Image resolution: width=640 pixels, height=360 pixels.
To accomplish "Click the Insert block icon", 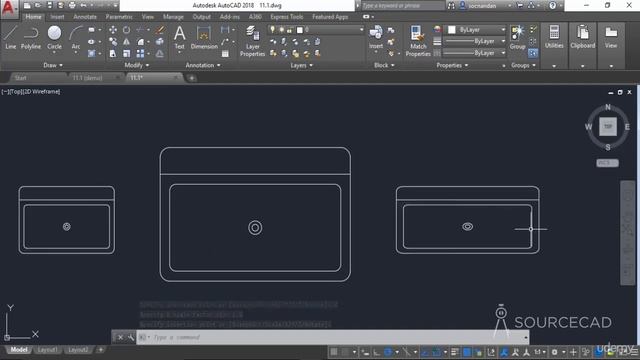I will coord(376,37).
